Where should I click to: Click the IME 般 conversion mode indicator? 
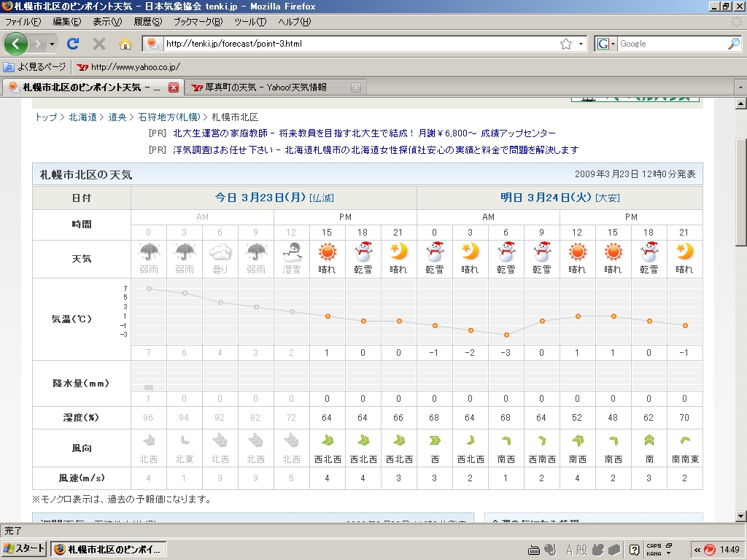tap(582, 550)
